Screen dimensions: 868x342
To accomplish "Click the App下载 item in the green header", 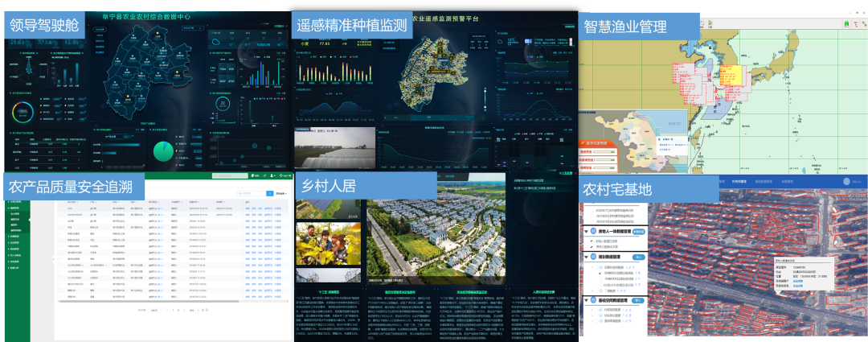I will tap(285, 175).
